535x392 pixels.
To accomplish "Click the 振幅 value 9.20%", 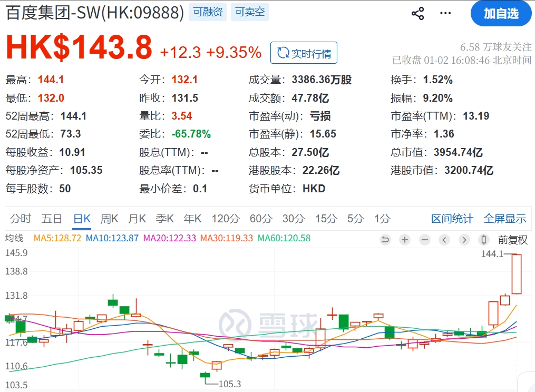I will (438, 98).
